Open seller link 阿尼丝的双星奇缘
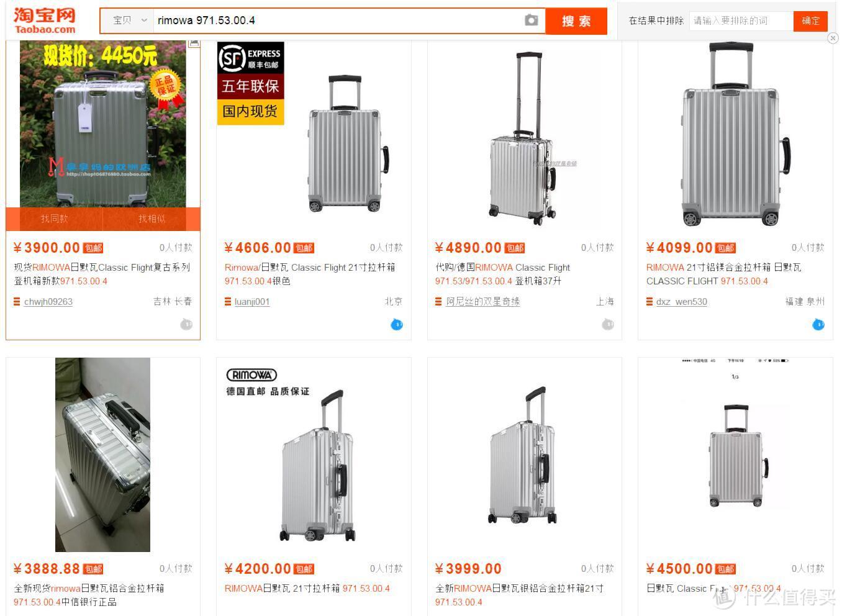This screenshot has width=842, height=616. (x=483, y=302)
